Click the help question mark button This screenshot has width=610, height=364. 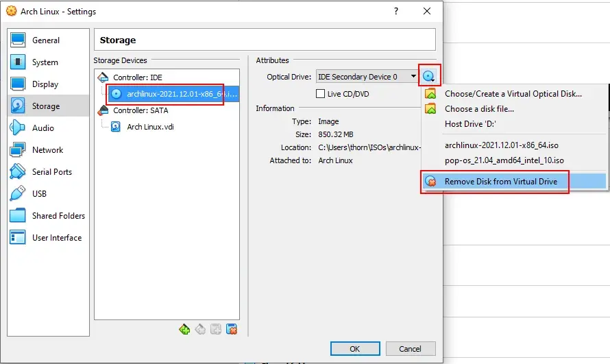[x=396, y=11]
